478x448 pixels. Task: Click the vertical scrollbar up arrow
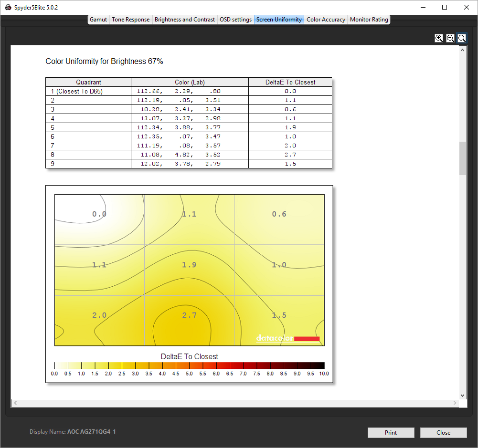point(462,50)
